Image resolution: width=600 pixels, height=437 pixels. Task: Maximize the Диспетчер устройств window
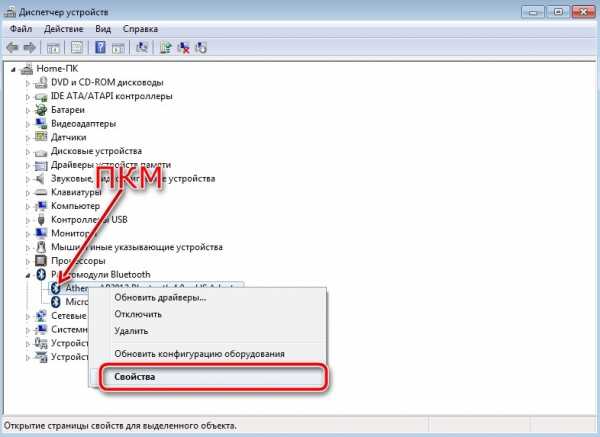tap(558, 12)
